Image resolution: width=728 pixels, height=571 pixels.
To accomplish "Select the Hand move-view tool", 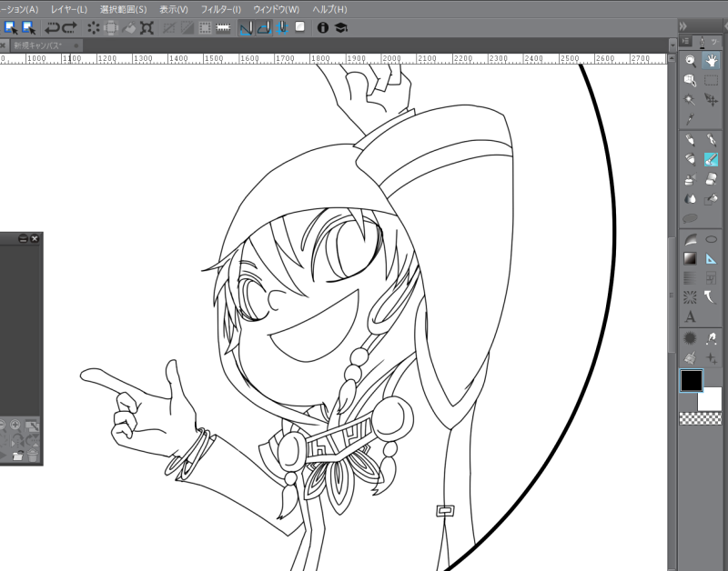I will [711, 61].
